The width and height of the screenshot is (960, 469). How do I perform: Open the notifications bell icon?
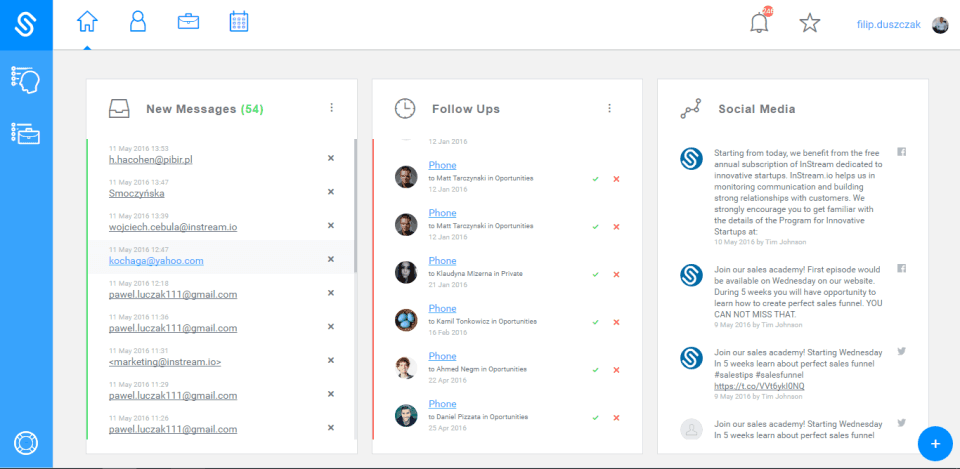pyautogui.click(x=760, y=23)
